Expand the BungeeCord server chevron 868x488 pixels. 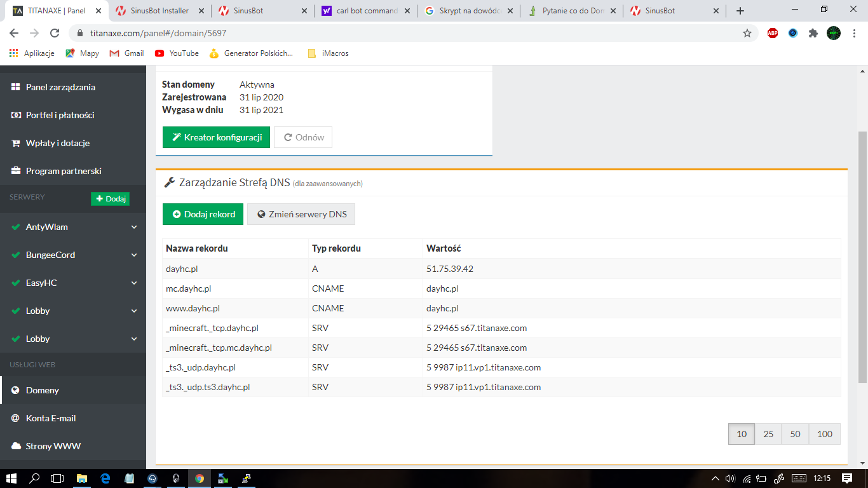point(134,255)
